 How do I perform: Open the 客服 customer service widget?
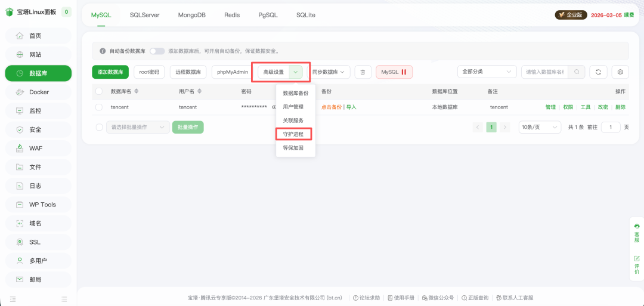click(x=637, y=233)
